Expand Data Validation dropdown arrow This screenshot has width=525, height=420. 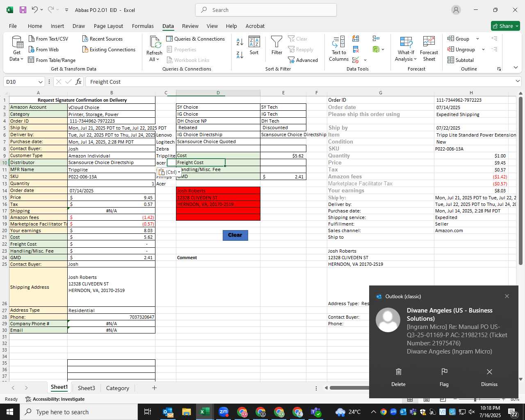365,60
